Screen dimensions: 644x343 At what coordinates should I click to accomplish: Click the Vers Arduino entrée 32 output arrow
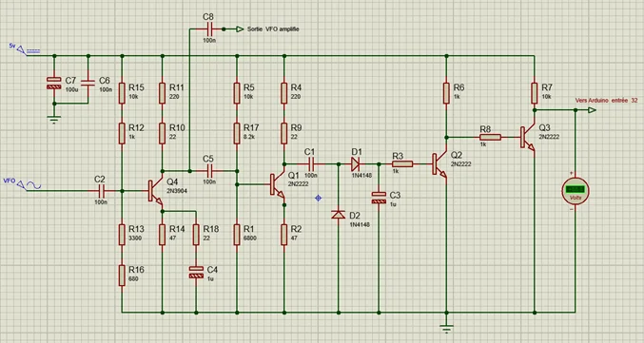pyautogui.click(x=592, y=110)
